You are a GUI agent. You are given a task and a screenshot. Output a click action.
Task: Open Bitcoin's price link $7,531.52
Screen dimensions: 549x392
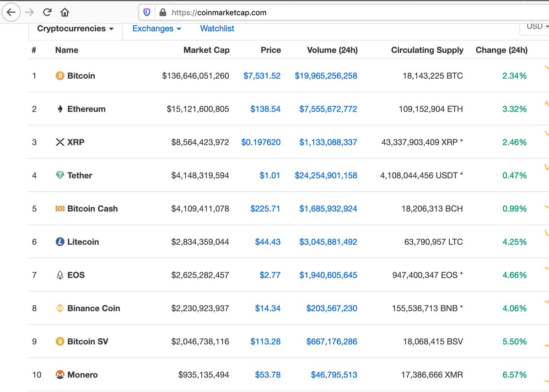coord(262,76)
